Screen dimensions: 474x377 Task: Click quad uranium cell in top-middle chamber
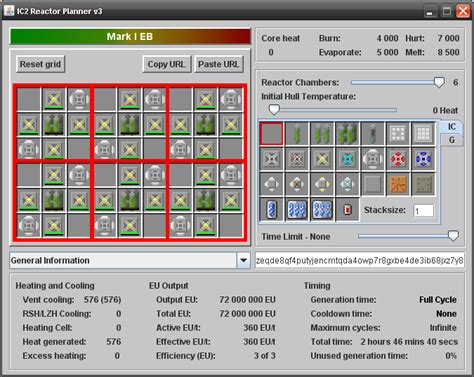(x=130, y=124)
